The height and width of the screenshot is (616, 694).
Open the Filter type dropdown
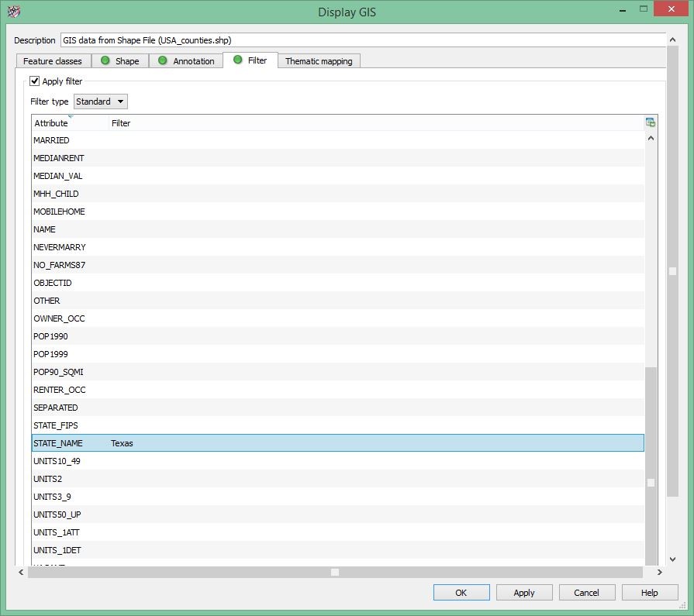pyautogui.click(x=101, y=102)
